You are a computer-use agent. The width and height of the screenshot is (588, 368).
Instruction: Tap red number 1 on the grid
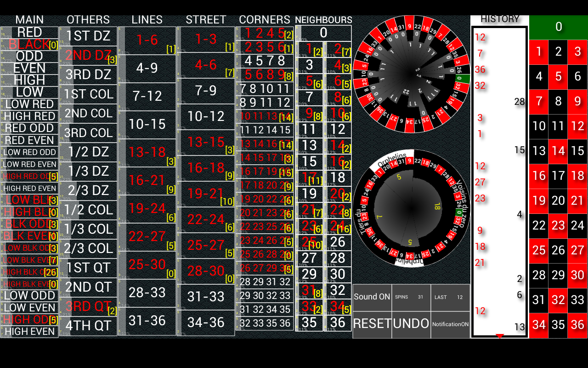click(x=539, y=52)
